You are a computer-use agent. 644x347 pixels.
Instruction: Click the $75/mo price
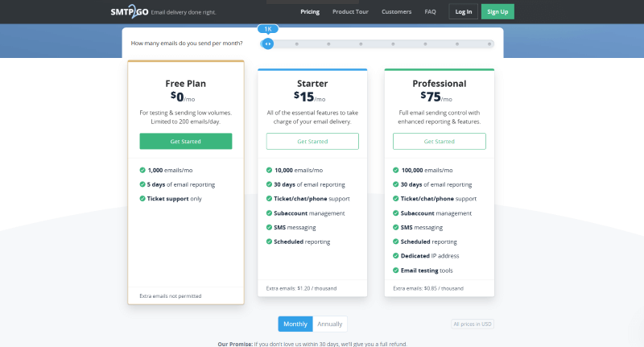pyautogui.click(x=436, y=97)
